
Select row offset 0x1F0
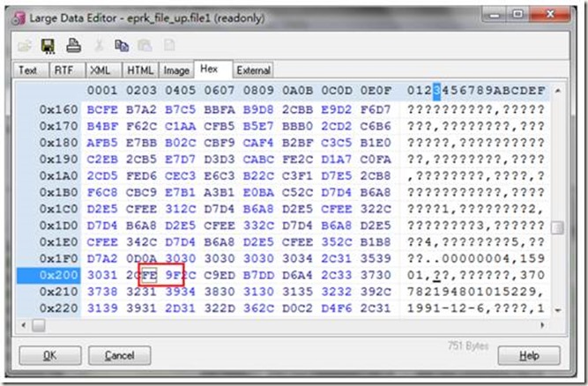pos(58,258)
